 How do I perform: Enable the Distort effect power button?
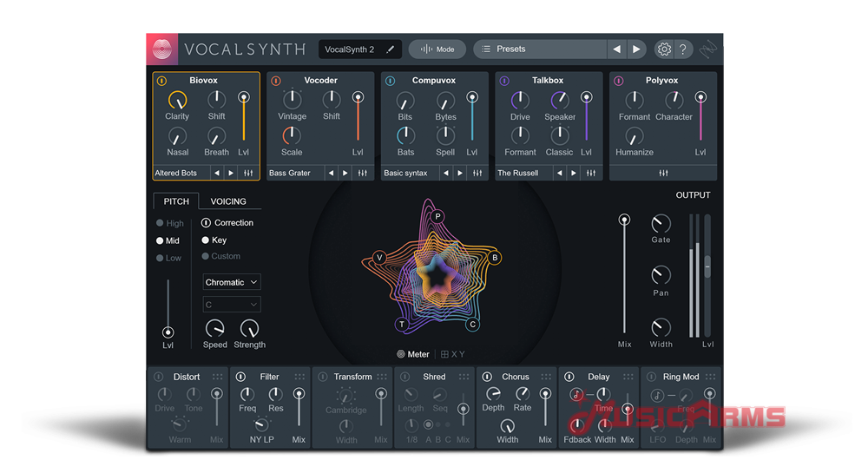coord(159,377)
